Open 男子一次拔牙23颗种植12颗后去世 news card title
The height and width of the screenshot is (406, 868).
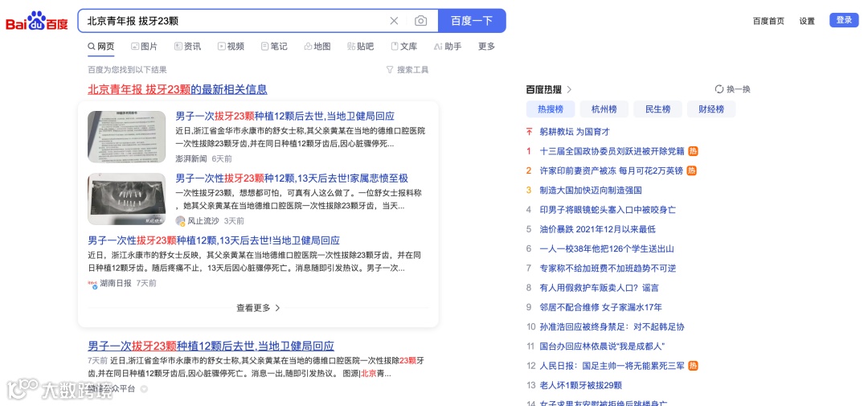(x=285, y=117)
